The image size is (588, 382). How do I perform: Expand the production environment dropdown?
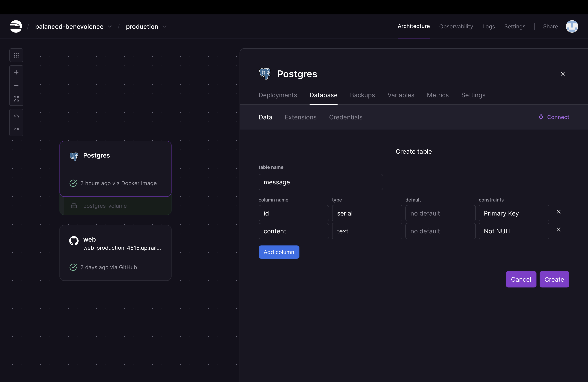(164, 26)
